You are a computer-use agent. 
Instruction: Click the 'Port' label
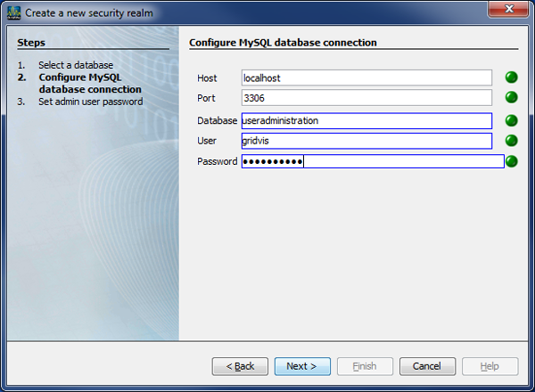pyautogui.click(x=206, y=98)
